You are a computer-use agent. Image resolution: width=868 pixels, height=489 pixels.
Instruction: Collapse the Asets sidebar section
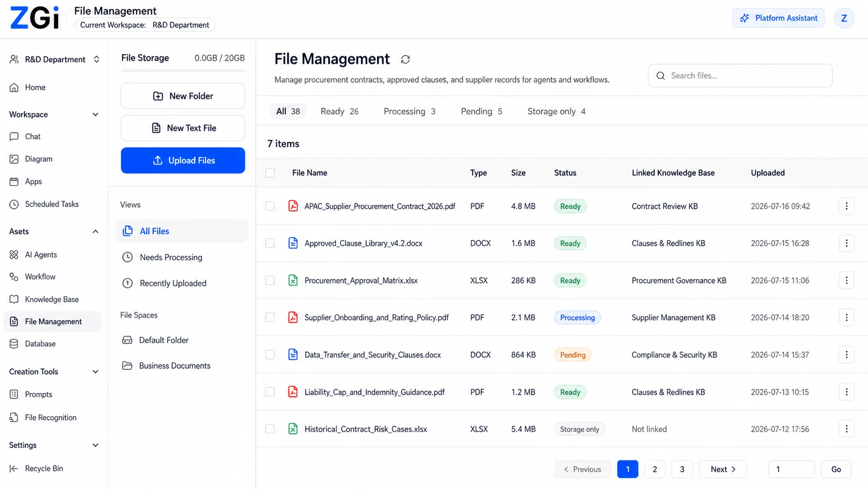pos(96,231)
